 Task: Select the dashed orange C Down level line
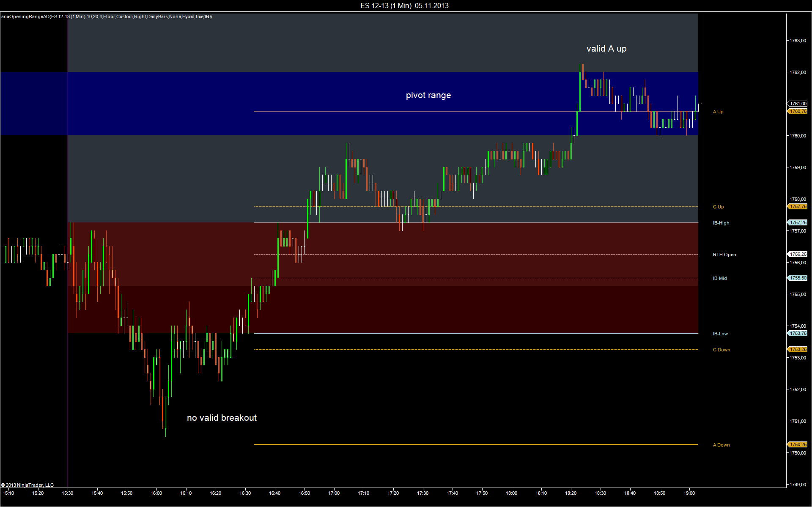pyautogui.click(x=476, y=349)
